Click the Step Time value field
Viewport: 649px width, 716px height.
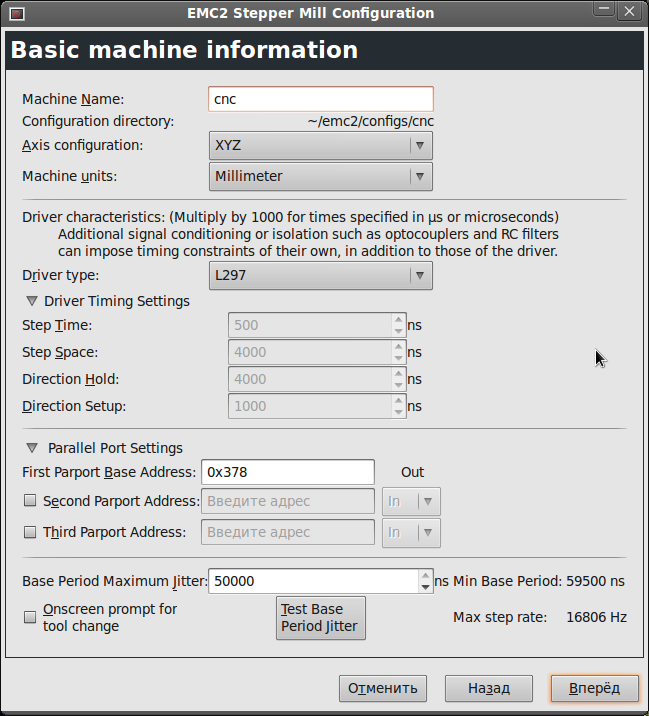[x=310, y=325]
